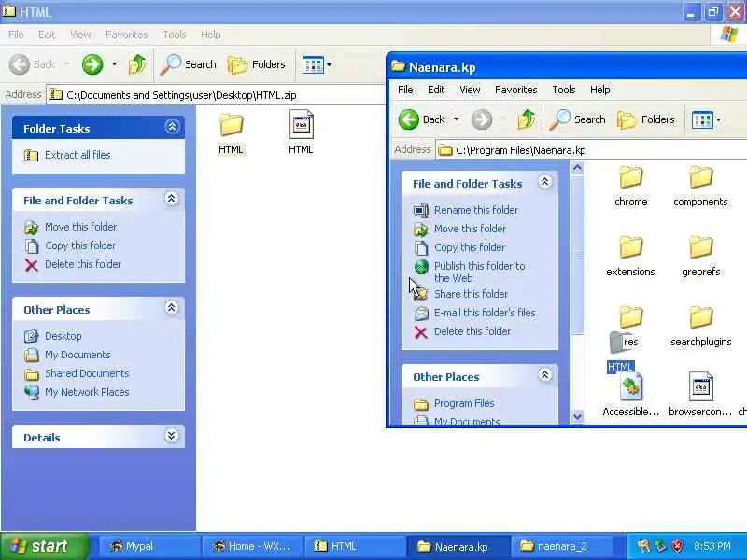
Task: Open Forward history dropdown in HTML window
Action: pos(114,64)
